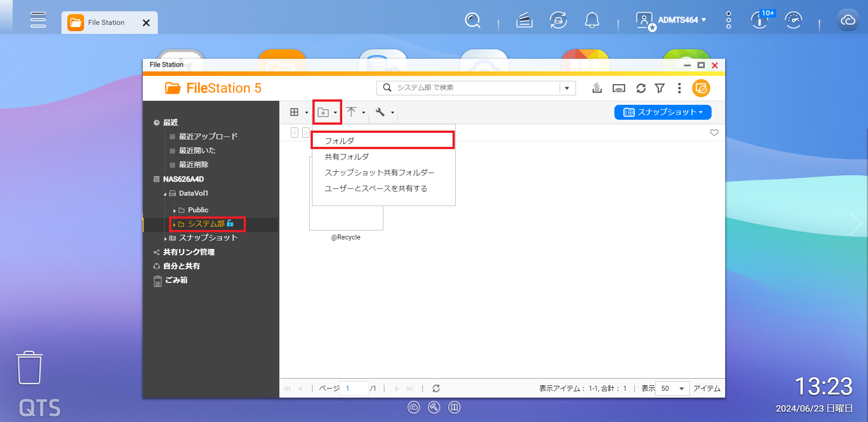Expand the スナップショット tree arrow
Screen dimensions: 868x422
(165, 239)
